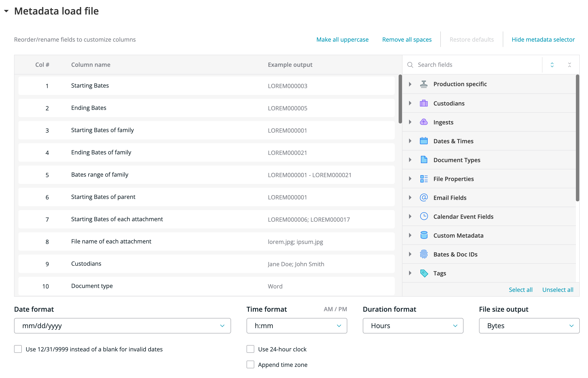Click the Custodians briefcase icon
The image size is (588, 378).
coord(424,103)
